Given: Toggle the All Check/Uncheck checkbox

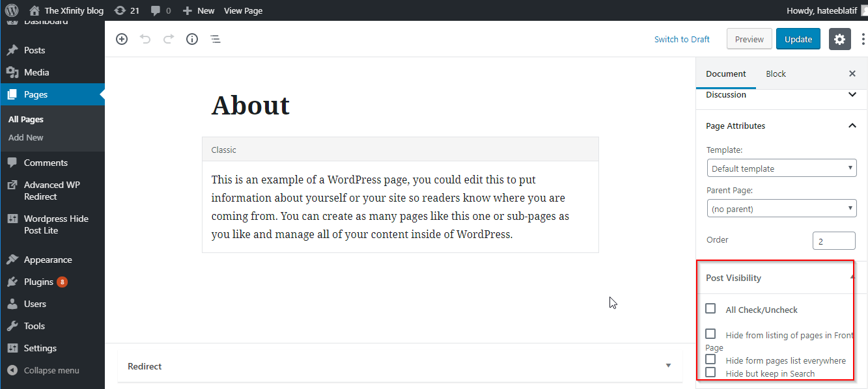Looking at the screenshot, I should pyautogui.click(x=710, y=308).
